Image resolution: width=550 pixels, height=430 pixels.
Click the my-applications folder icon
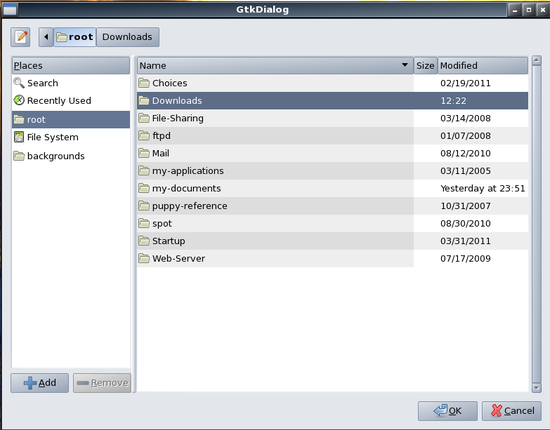pyautogui.click(x=144, y=171)
